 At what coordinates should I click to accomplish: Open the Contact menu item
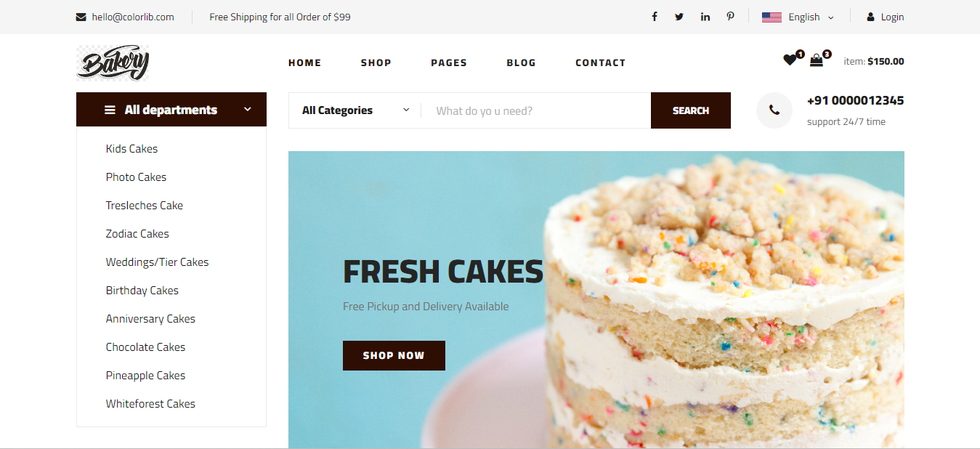601,62
